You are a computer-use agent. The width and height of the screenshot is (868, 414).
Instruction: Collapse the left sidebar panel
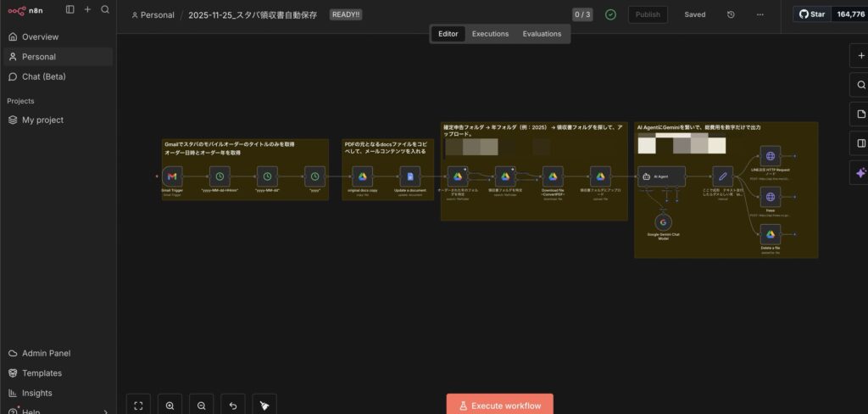(x=70, y=9)
